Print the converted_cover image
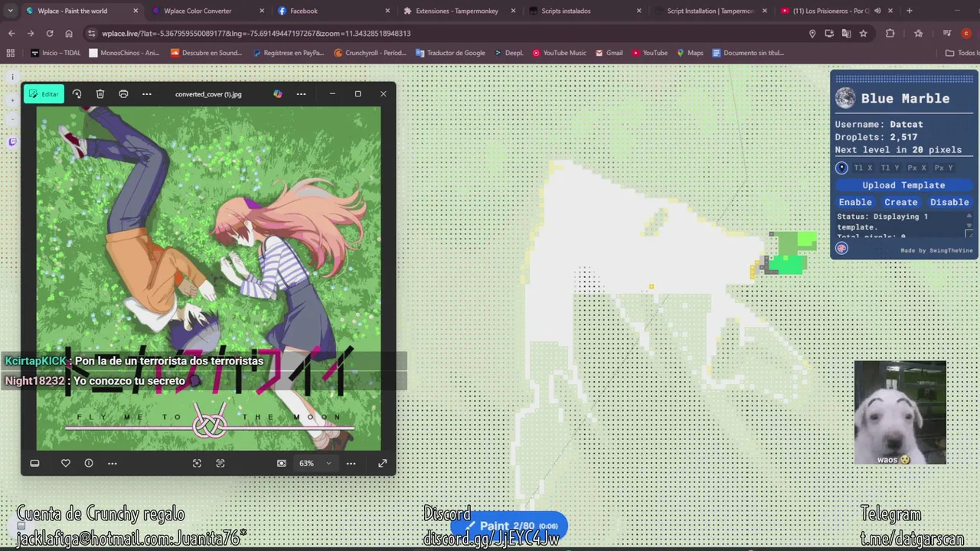Screen dimensions: 980x551 pyautogui.click(x=123, y=94)
